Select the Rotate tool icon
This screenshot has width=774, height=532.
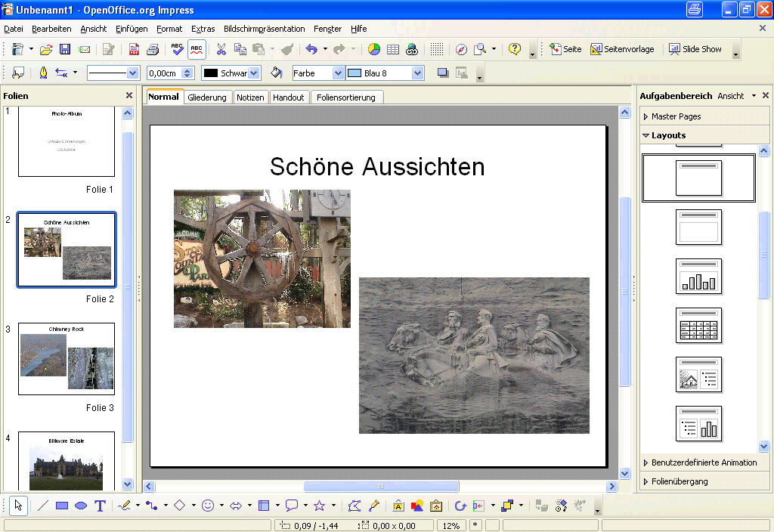point(460,506)
